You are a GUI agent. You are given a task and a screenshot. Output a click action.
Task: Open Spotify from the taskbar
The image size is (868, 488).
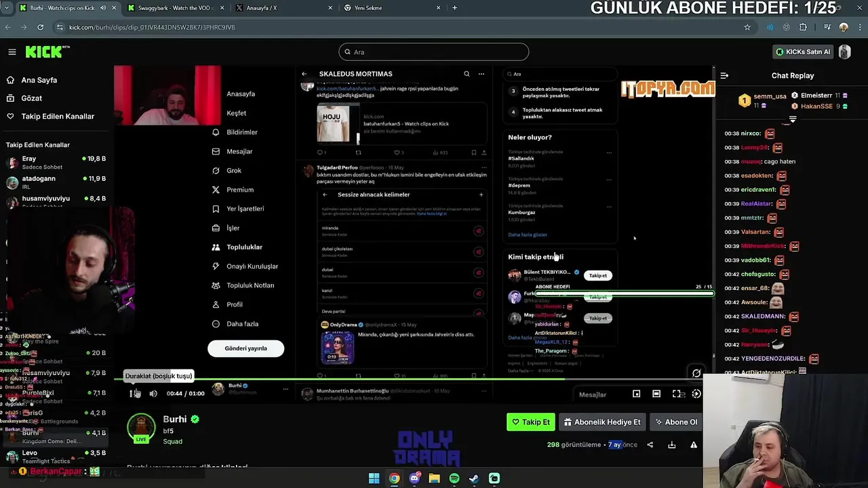coord(454,479)
